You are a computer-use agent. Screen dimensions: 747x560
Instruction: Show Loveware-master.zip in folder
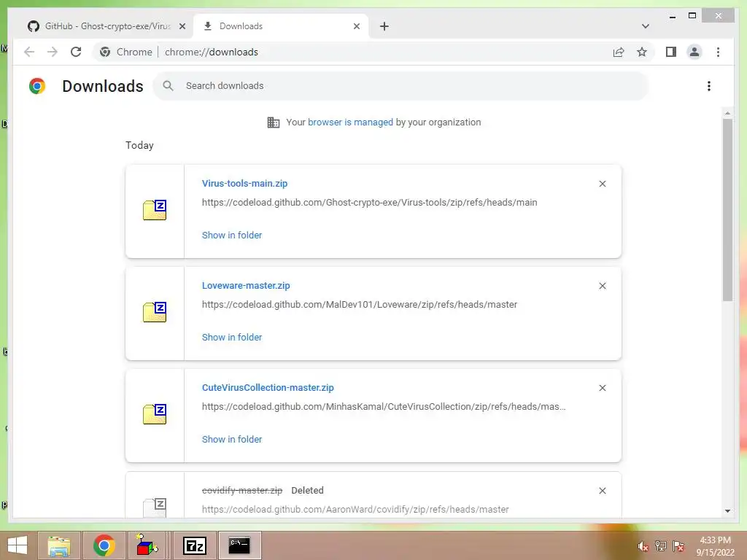click(232, 337)
